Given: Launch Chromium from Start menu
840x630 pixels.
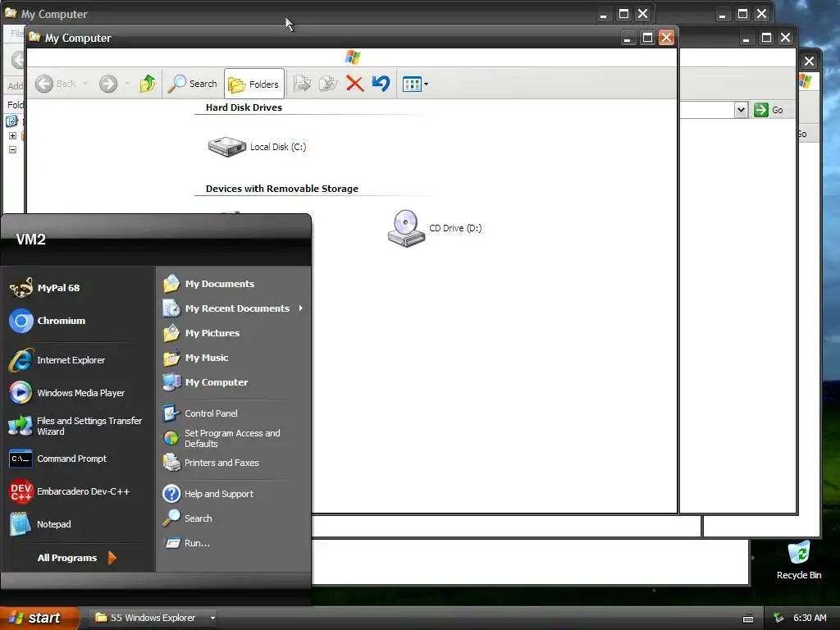Looking at the screenshot, I should tap(78, 321).
